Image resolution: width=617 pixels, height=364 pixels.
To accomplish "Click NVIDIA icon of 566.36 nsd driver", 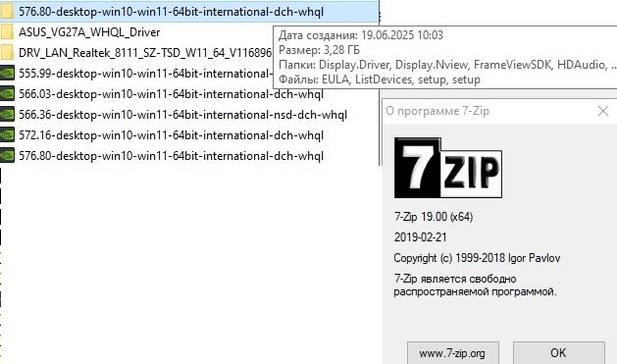I will 7,115.
